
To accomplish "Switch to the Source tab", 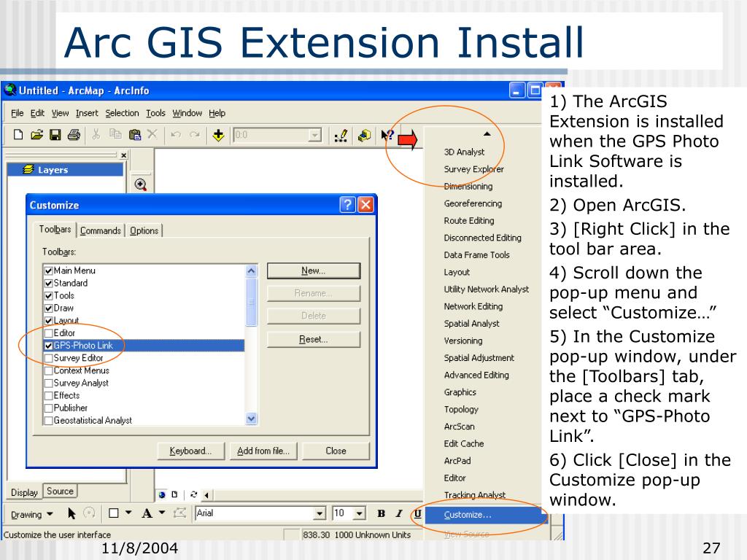I will pyautogui.click(x=60, y=491).
